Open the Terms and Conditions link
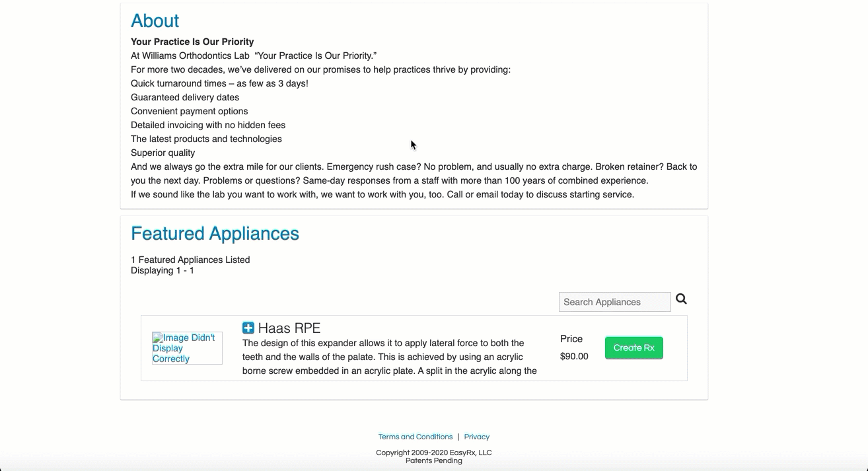 point(416,437)
